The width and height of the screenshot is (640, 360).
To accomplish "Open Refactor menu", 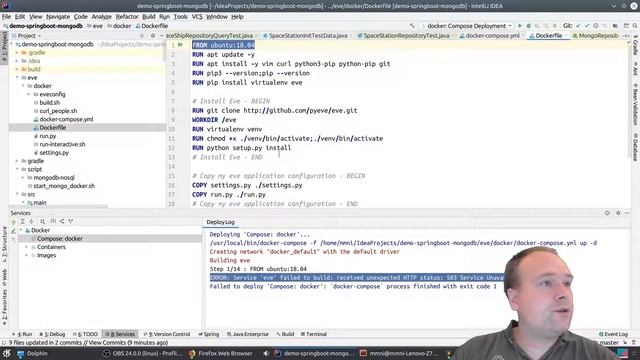I will pos(127,17).
